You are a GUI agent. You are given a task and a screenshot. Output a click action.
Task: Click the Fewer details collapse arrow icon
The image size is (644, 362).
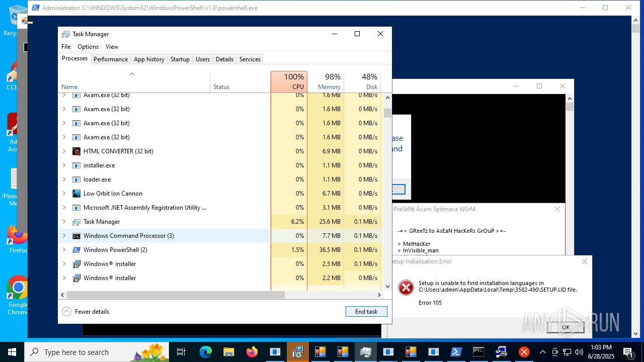[66, 312]
